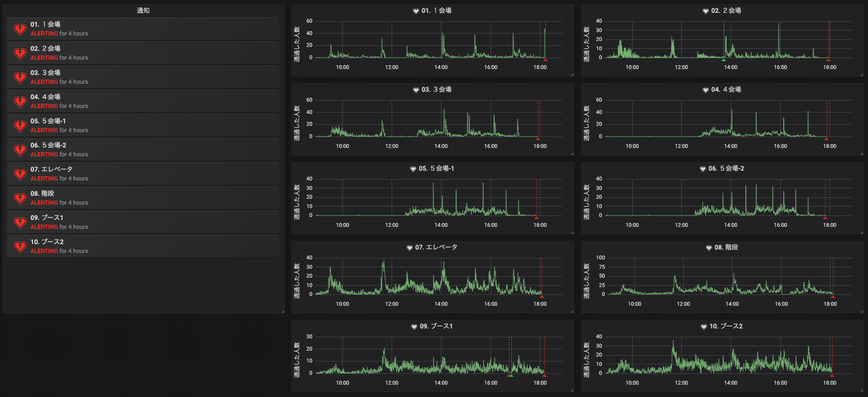The image size is (868, 397).
Task: Click resize handle of 10. ブース2 panel
Action: click(862, 390)
